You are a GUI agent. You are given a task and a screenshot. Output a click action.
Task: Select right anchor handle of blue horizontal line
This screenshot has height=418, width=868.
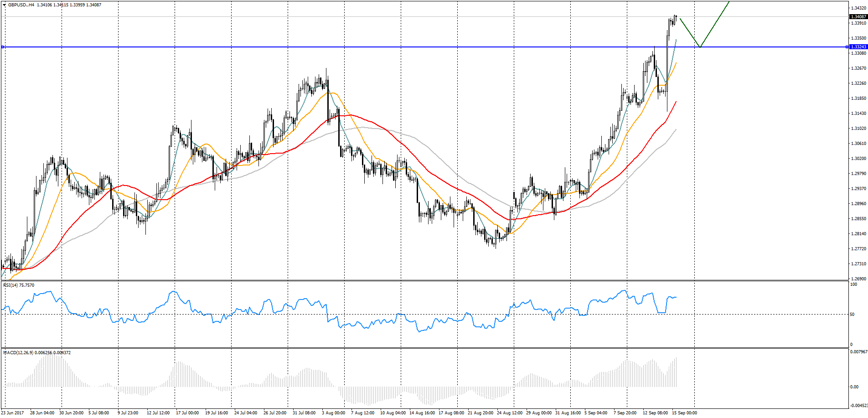[x=847, y=47]
